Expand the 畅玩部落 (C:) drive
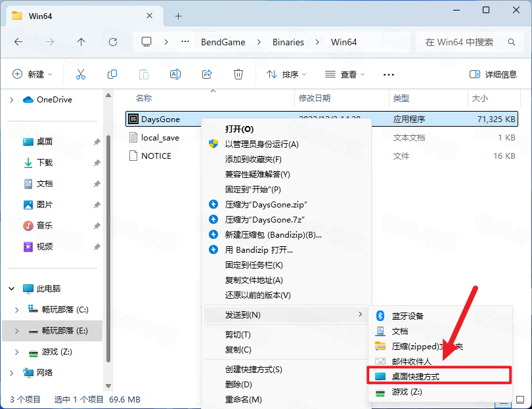The image size is (532, 409). pyautogui.click(x=16, y=310)
